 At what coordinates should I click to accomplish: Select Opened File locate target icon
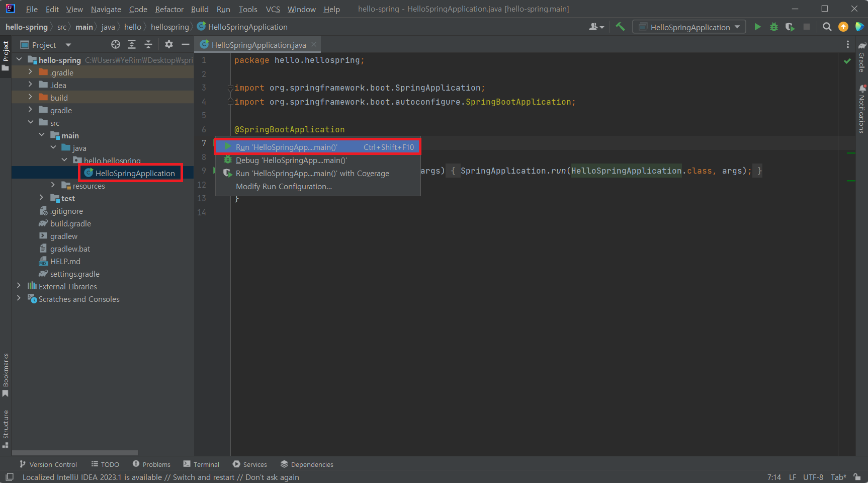(116, 44)
